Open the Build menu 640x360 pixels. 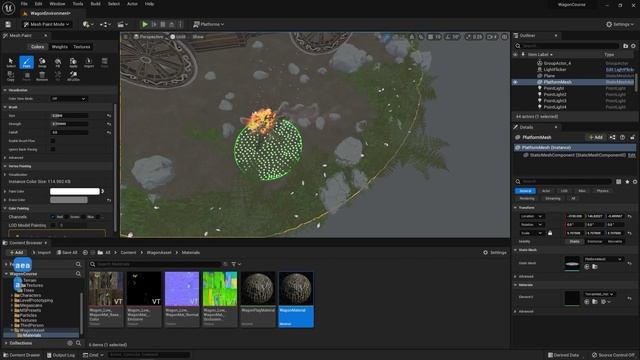tap(96, 4)
